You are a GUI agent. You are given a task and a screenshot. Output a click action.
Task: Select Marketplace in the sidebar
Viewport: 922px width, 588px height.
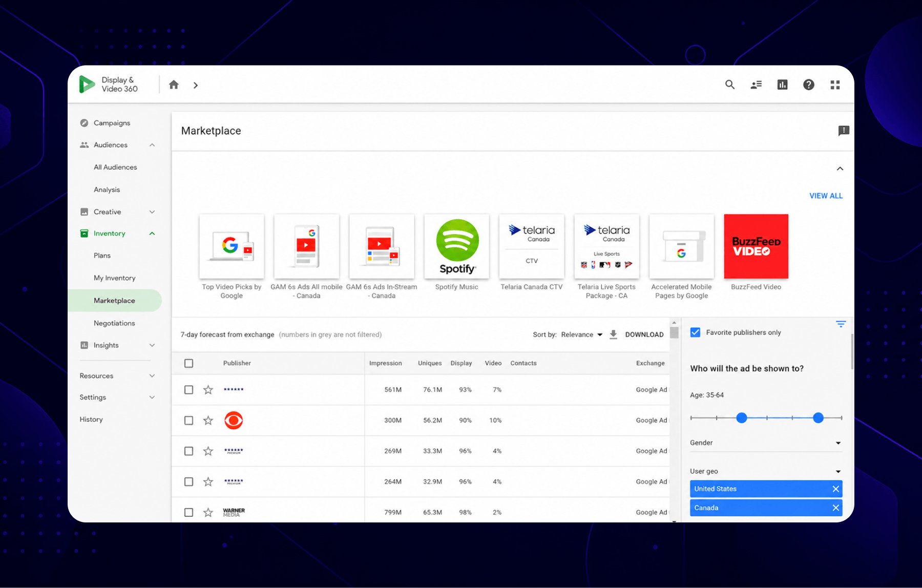click(x=115, y=301)
